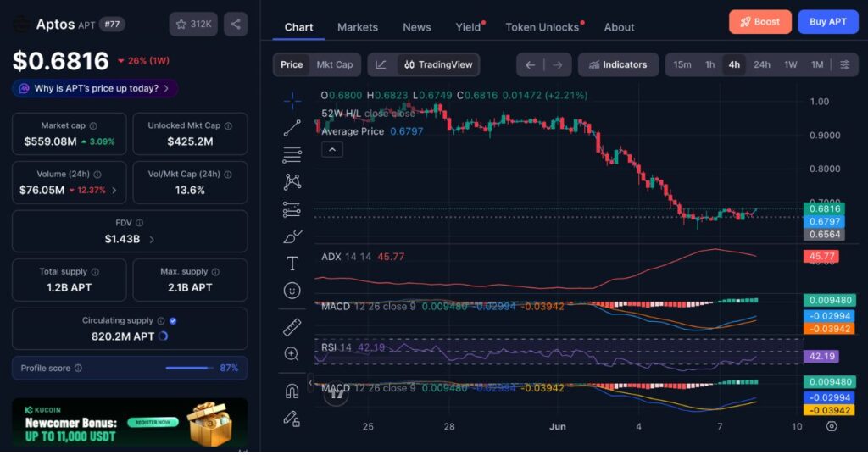Viewport: 868px width, 455px height.
Task: Click the 0.6816 current price label
Action: (x=824, y=208)
